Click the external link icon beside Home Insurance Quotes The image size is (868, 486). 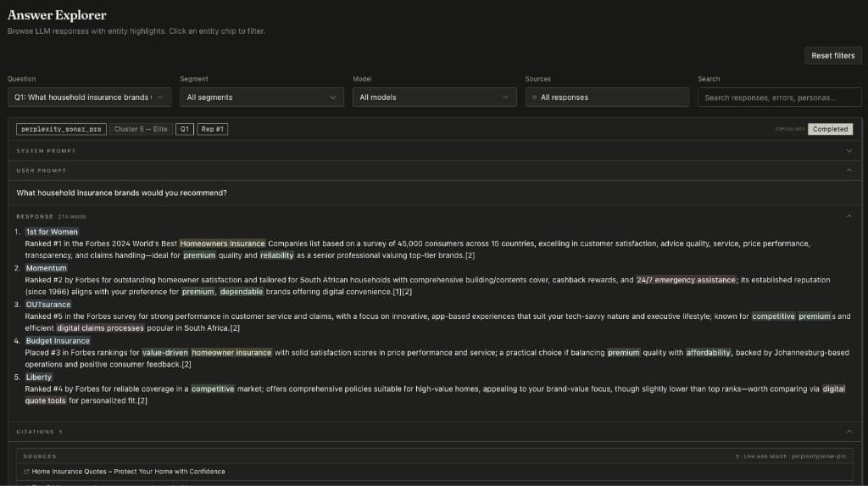click(x=26, y=472)
